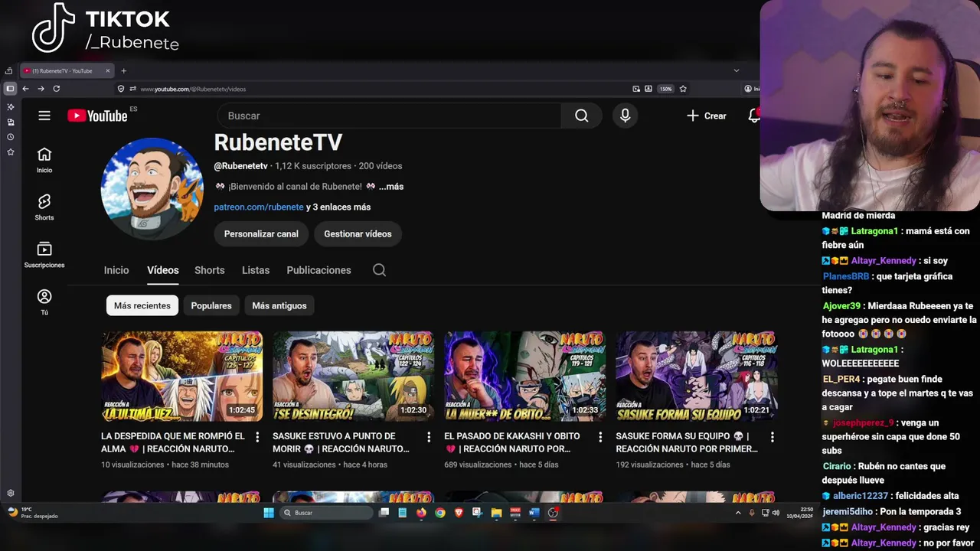Start voice search with microphone icon
The width and height of the screenshot is (980, 551).
(626, 116)
